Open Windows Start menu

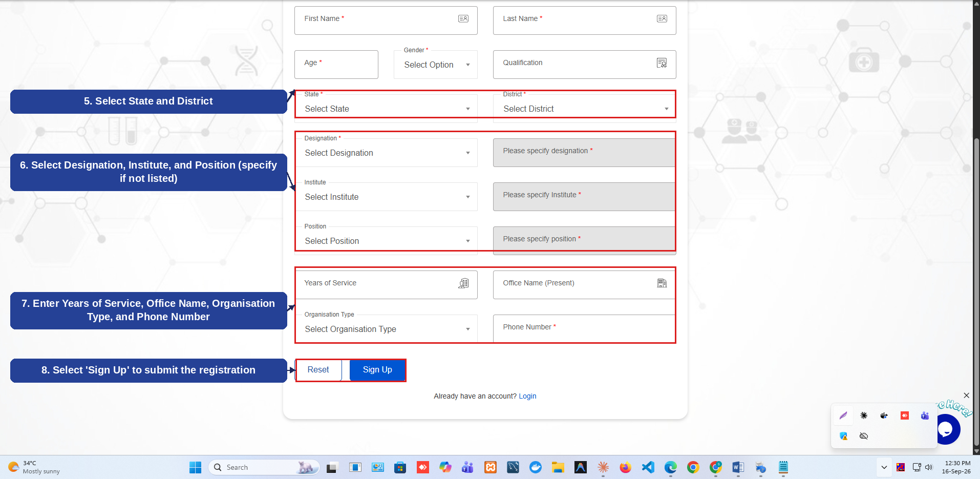click(x=195, y=467)
